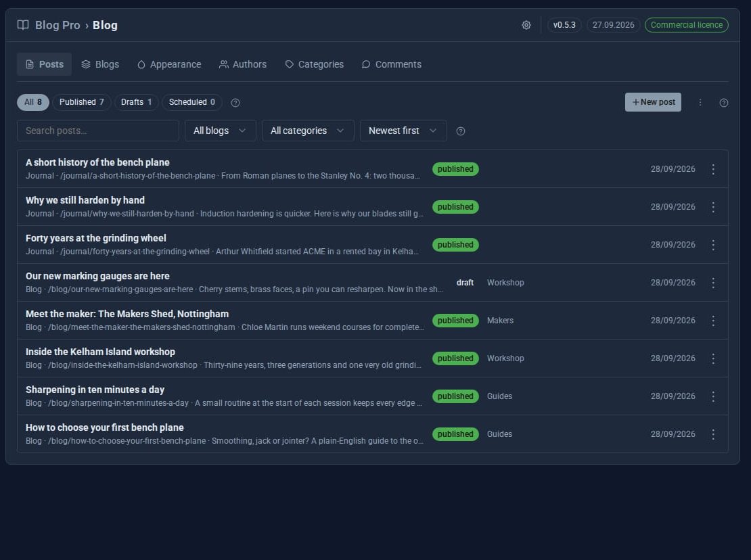Filter by Scheduled 0 posts
This screenshot has width=751, height=560.
click(x=191, y=102)
